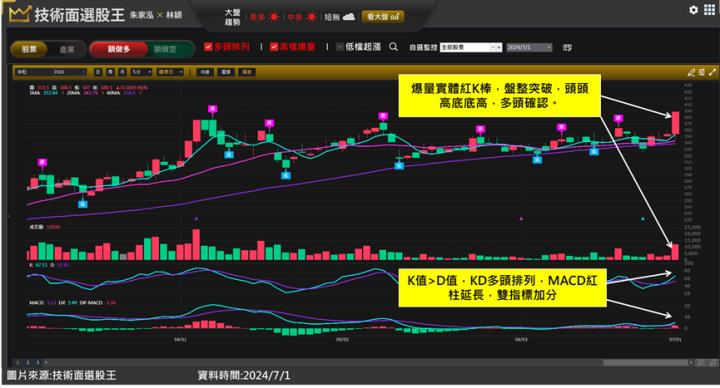
Task: Click the horizontal chart scrollbar thumb
Action: point(645,363)
